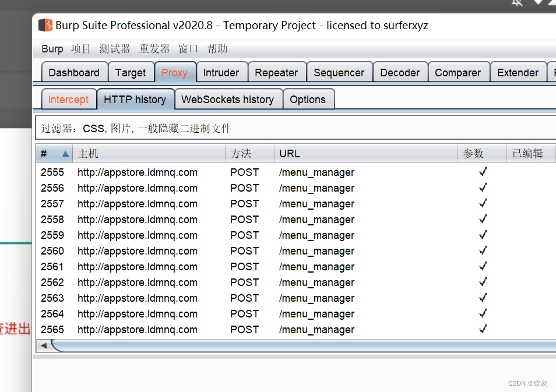Screen dimensions: 556x392
Task: Open the Sequencer tab
Action: (x=339, y=72)
